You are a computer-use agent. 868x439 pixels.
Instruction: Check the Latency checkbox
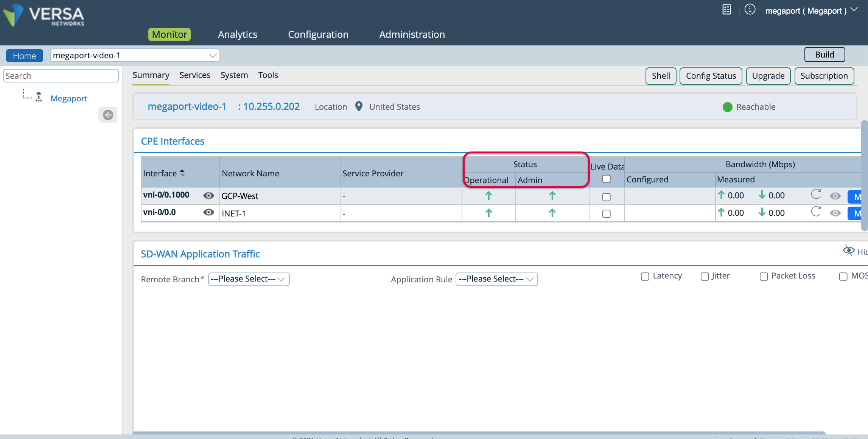click(x=644, y=276)
